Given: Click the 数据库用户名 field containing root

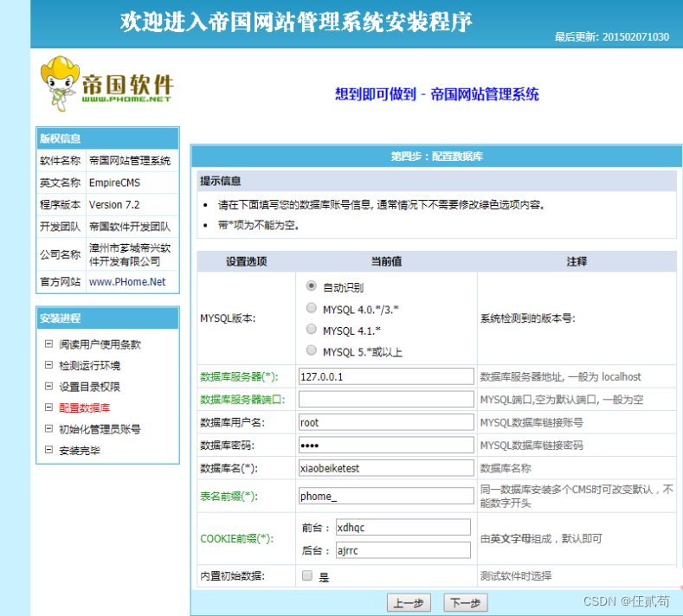Looking at the screenshot, I should coord(386,422).
